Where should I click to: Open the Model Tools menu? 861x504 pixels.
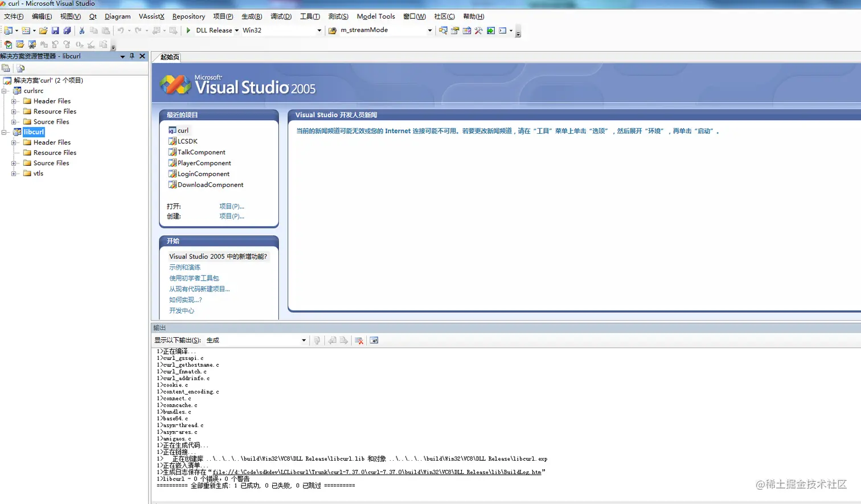376,17
